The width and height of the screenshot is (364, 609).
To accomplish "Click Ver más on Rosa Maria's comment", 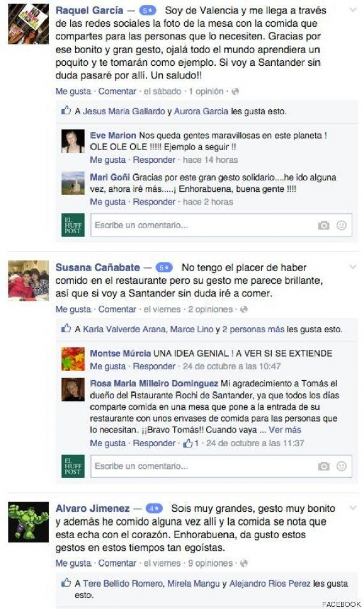I will tap(285, 430).
